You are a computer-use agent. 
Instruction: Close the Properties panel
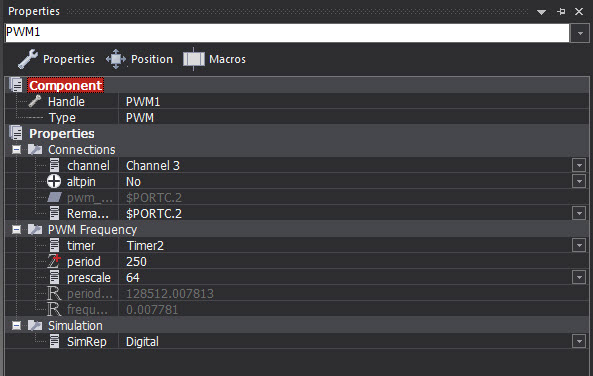[579, 12]
